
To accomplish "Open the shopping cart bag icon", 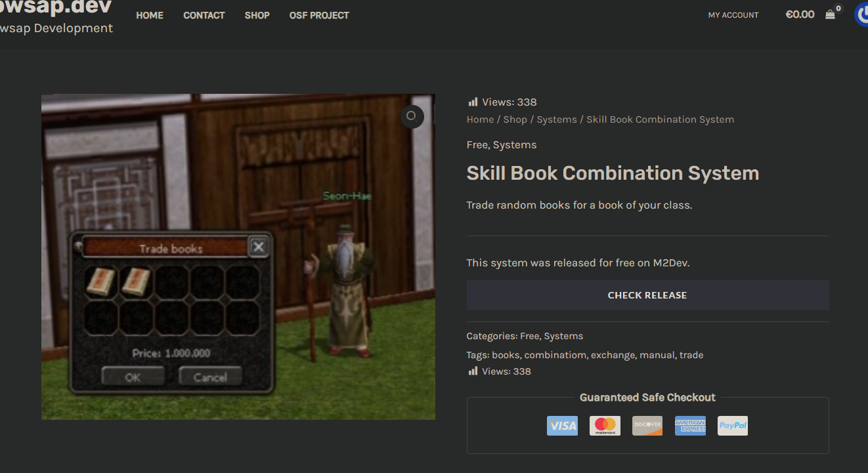I will click(831, 14).
